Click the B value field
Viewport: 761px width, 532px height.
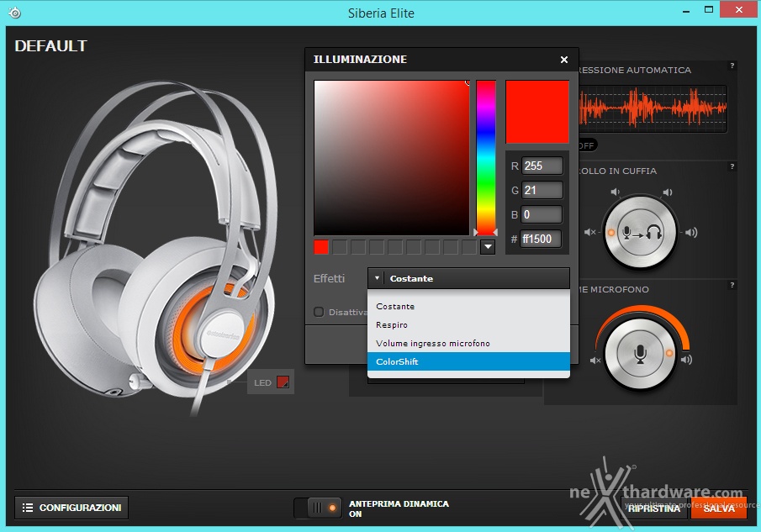[542, 214]
